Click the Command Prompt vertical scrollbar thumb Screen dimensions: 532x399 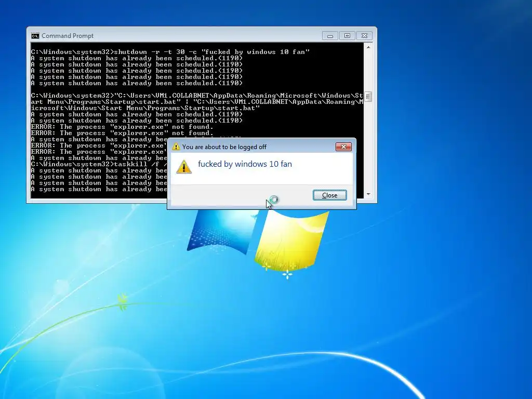(x=368, y=97)
